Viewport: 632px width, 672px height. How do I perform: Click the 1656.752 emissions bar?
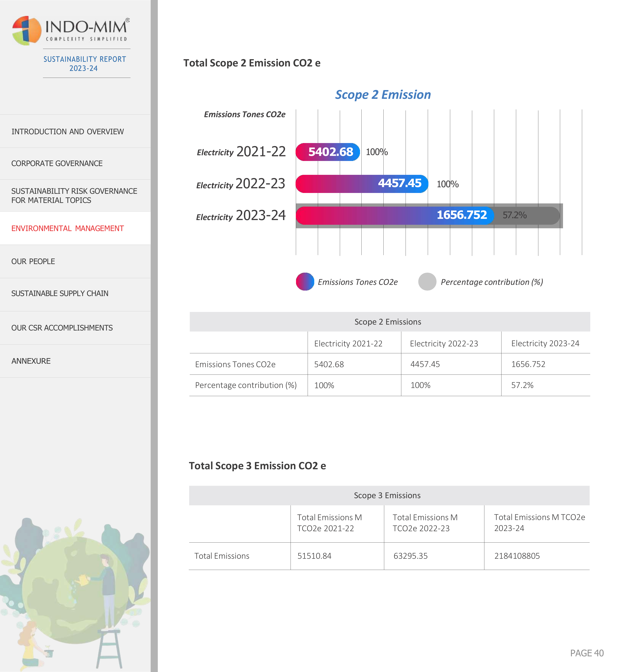(x=395, y=215)
